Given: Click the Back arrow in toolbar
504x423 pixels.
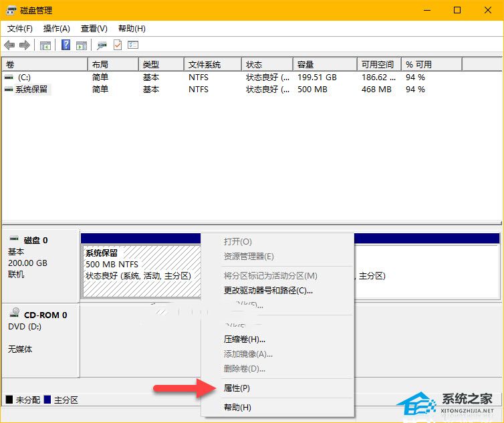Looking at the screenshot, I should click(x=9, y=45).
